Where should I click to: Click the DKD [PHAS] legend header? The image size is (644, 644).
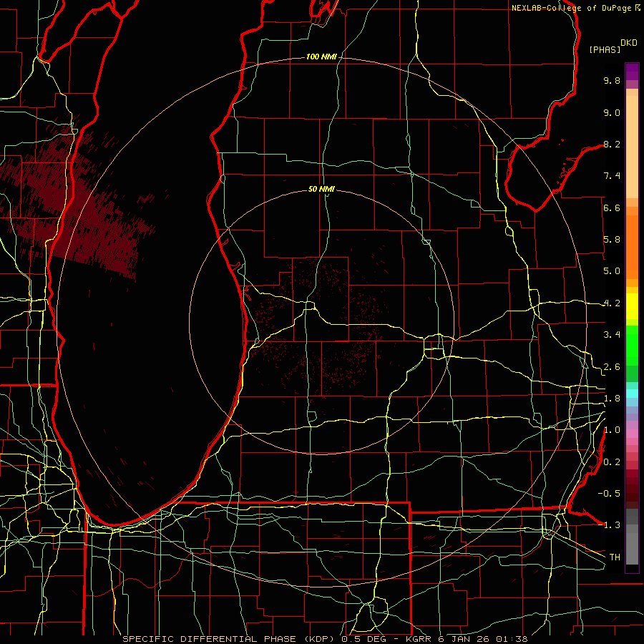[x=613, y=47]
